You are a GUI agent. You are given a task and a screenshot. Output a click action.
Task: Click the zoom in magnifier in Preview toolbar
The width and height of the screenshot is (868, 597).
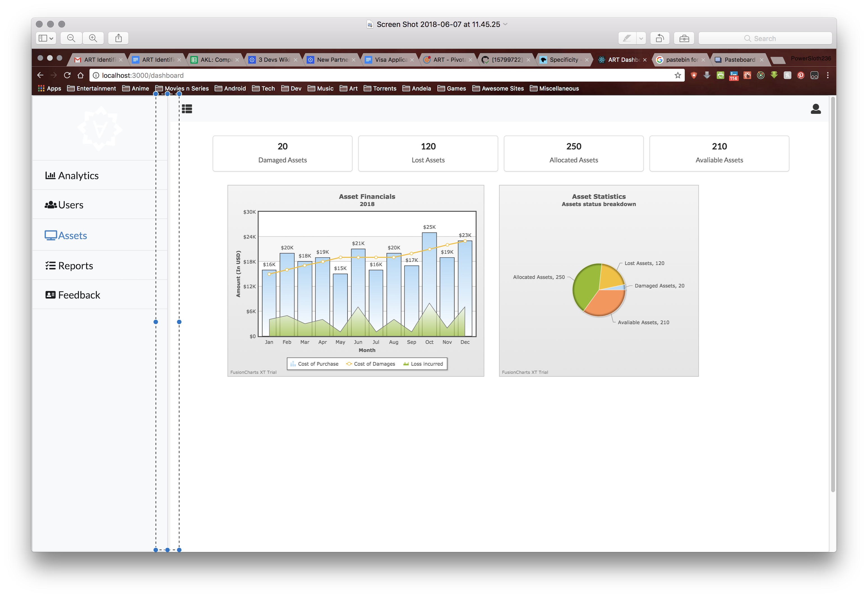click(x=93, y=38)
